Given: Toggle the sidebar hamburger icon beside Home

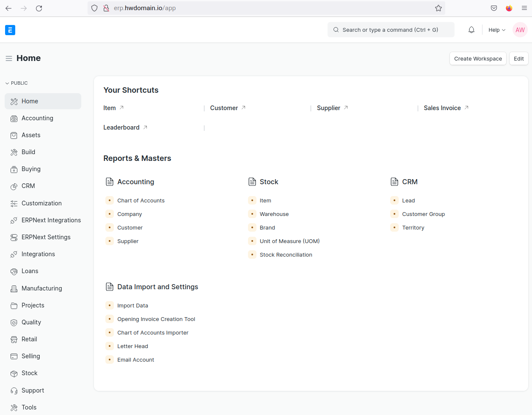Looking at the screenshot, I should [8, 58].
